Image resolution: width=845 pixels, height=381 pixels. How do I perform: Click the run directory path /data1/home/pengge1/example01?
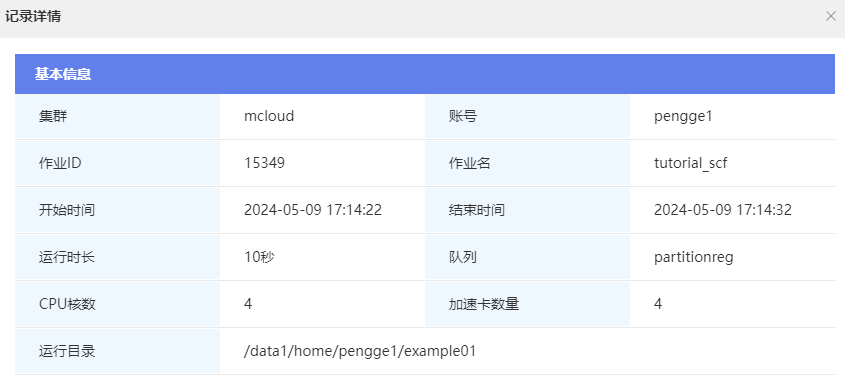pyautogui.click(x=360, y=351)
